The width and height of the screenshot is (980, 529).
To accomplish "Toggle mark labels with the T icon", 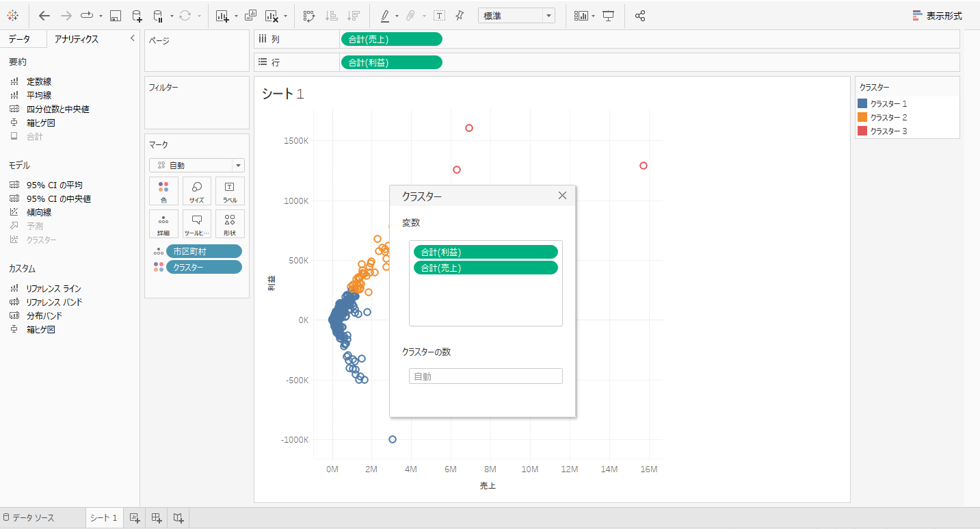I will [439, 16].
